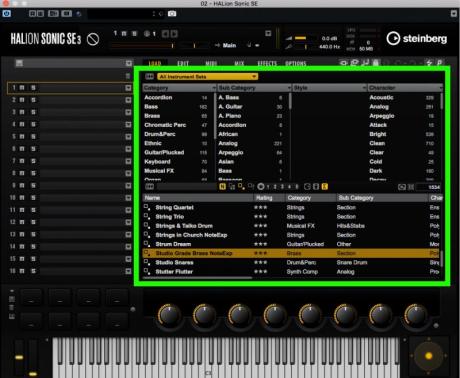Open the host bar dropdown arrow at far right
This screenshot has height=378, width=460.
click(x=454, y=14)
